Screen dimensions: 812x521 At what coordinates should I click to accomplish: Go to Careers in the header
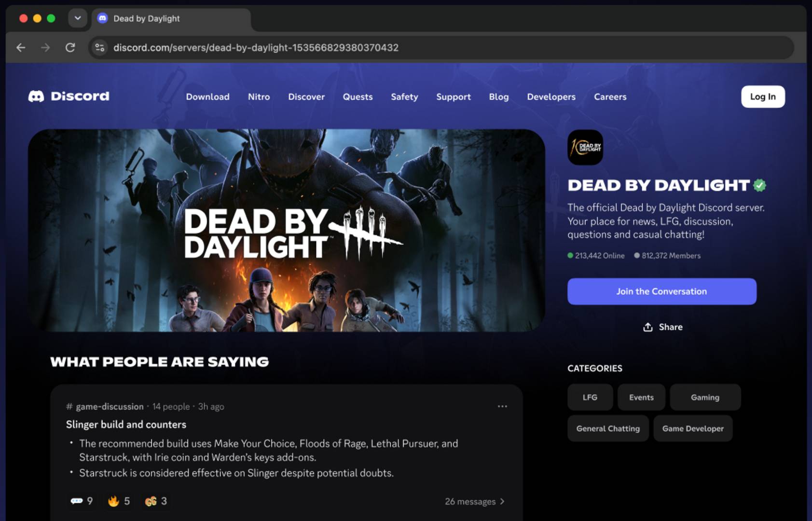[610, 97]
